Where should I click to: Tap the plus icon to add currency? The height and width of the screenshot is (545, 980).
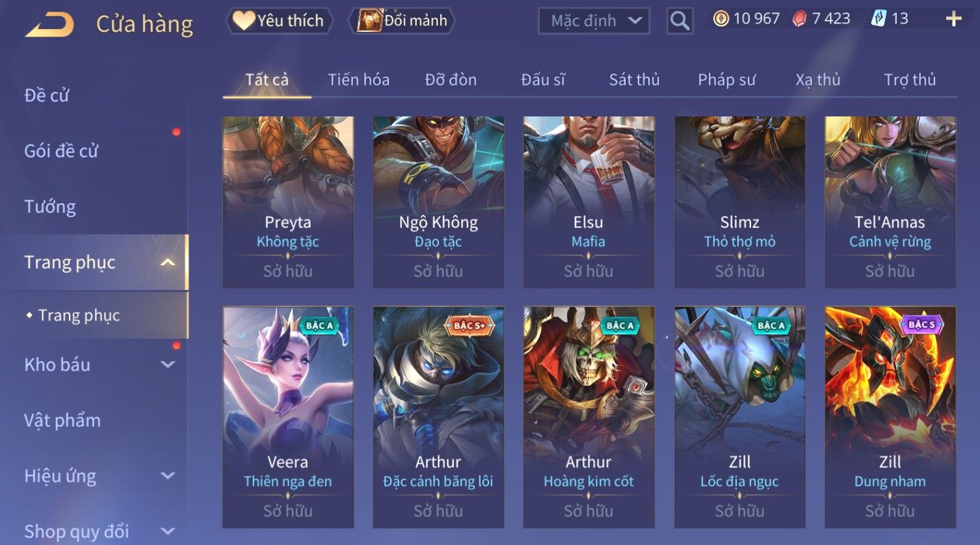pos(953,19)
